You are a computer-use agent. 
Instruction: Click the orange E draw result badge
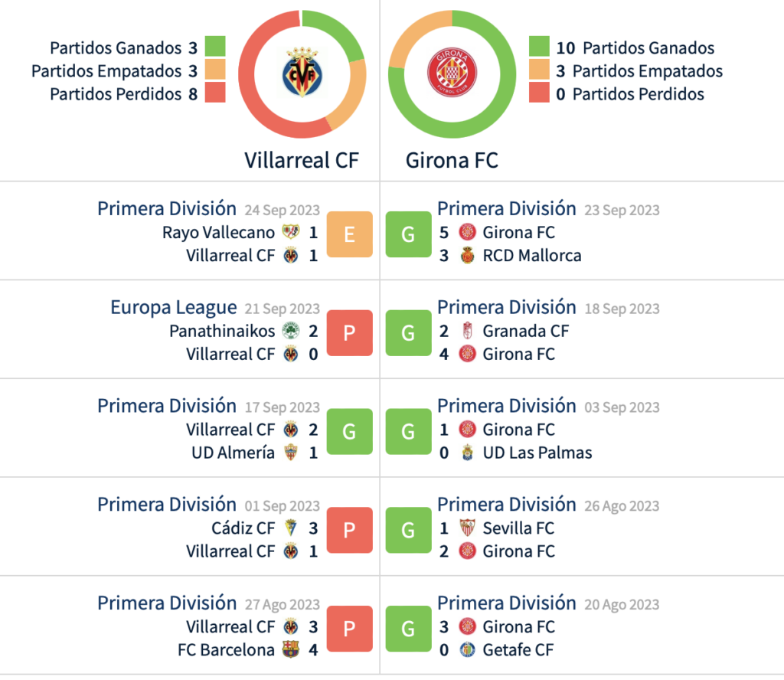click(349, 234)
